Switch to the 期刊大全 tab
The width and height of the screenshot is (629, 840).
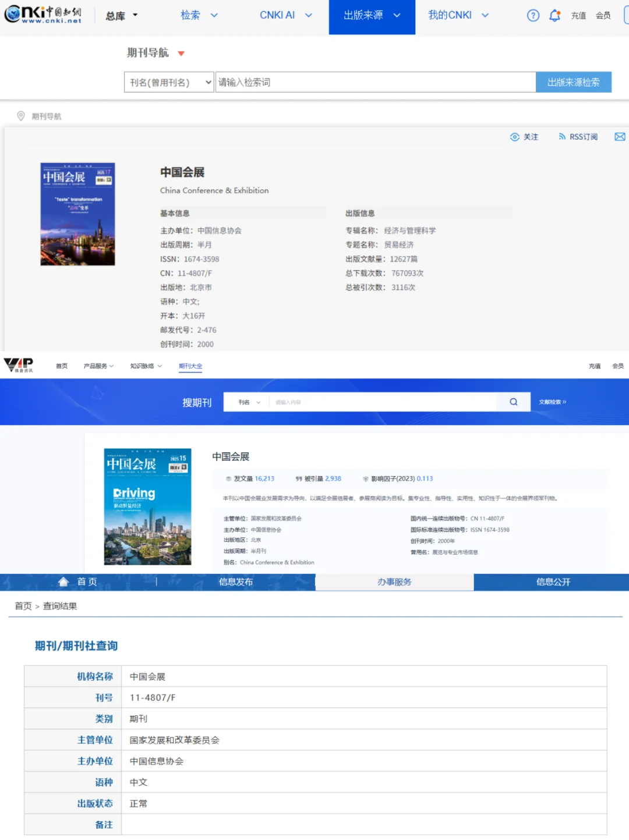pyautogui.click(x=190, y=366)
